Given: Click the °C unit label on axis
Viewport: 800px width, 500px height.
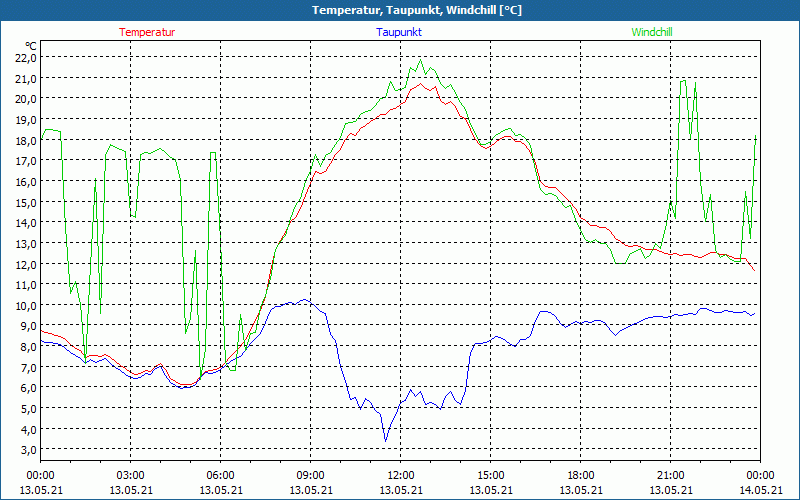Looking at the screenshot, I should [x=31, y=46].
